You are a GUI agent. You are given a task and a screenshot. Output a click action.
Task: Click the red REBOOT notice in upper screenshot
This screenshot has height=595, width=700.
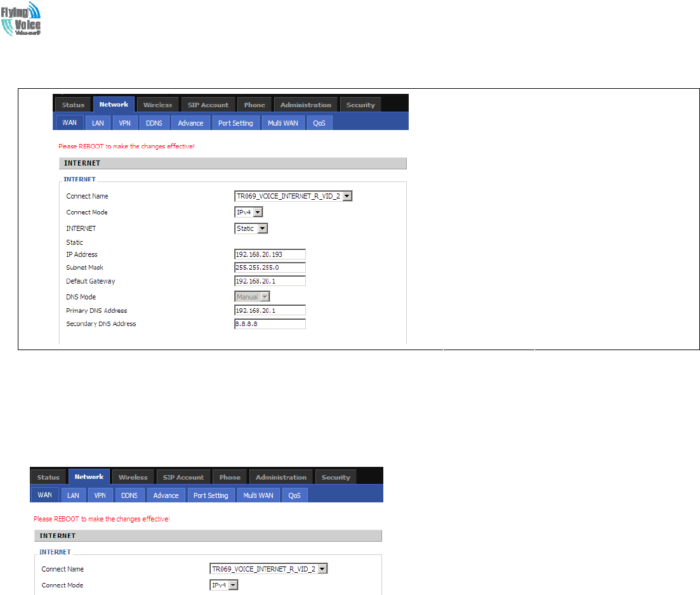126,146
